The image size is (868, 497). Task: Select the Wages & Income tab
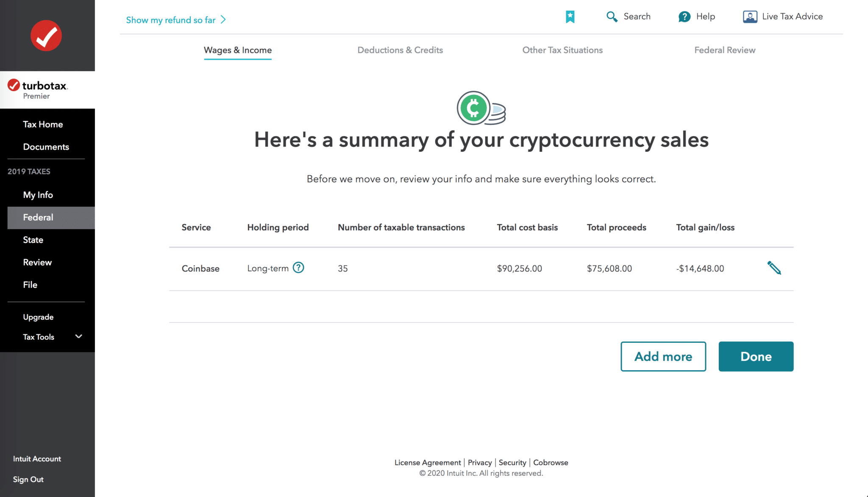(236, 50)
